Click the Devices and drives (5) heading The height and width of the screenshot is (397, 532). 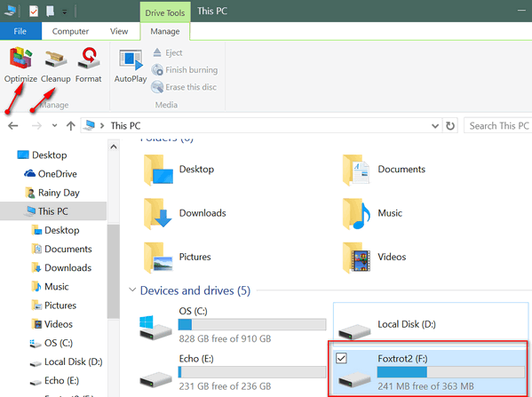pyautogui.click(x=195, y=290)
